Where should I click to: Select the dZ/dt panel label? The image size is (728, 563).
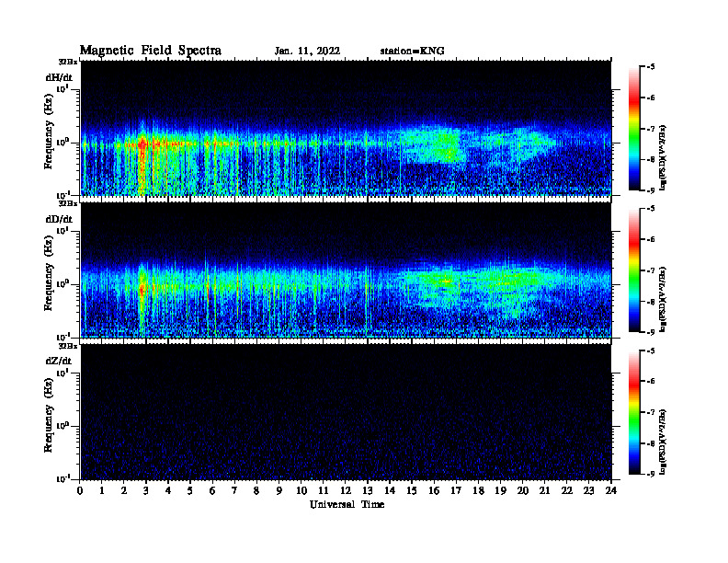59,361
